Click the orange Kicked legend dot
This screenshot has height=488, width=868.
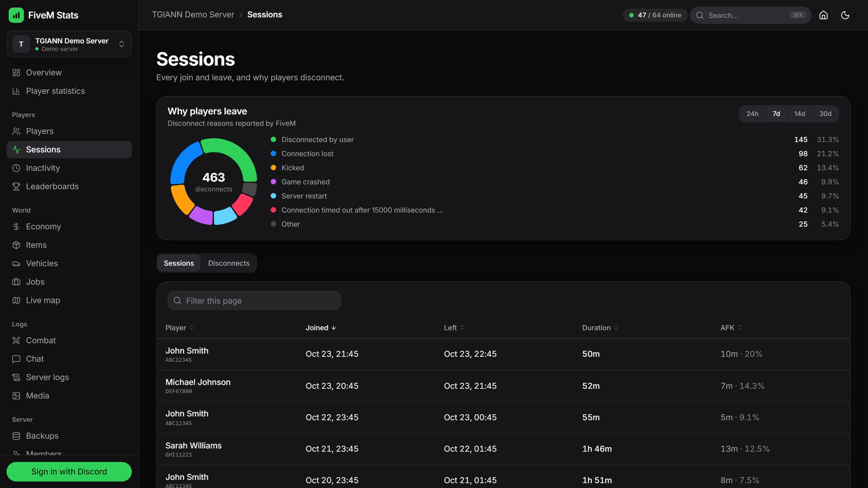click(x=273, y=168)
